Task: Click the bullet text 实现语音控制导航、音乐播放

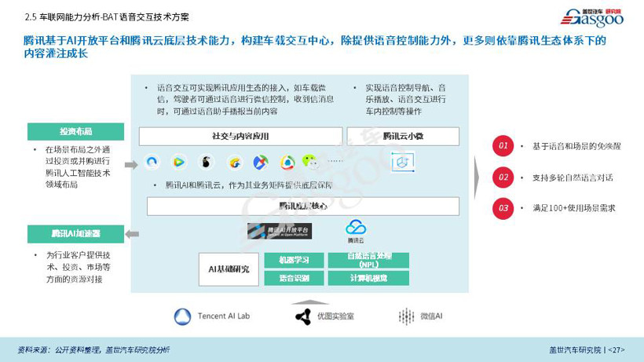Action: tap(405, 99)
